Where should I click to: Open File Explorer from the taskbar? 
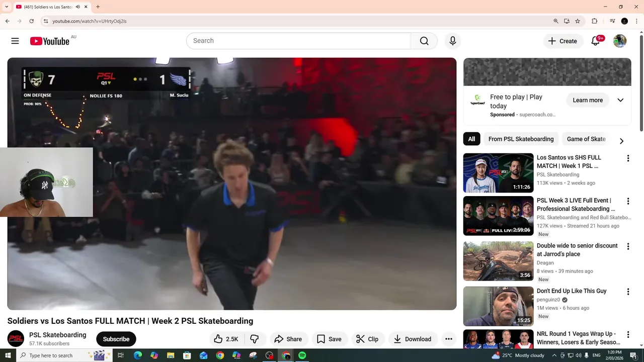(171, 355)
